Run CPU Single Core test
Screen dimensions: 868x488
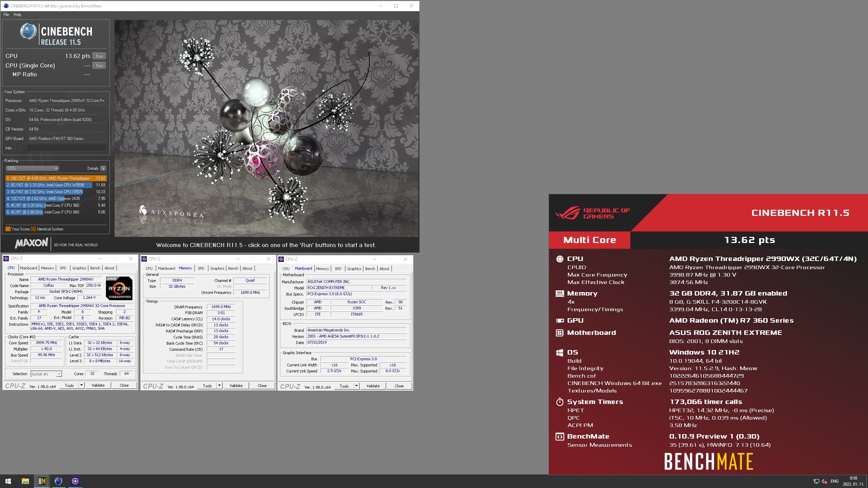99,66
